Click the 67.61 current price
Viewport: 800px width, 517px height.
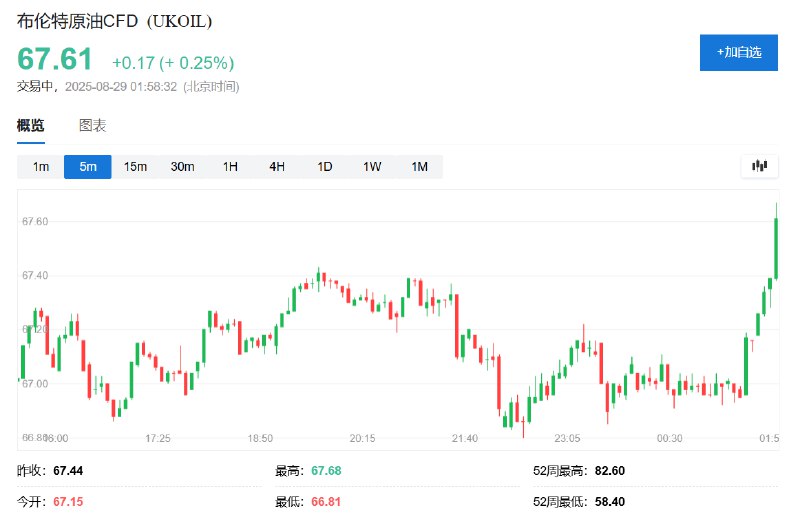[x=55, y=59]
